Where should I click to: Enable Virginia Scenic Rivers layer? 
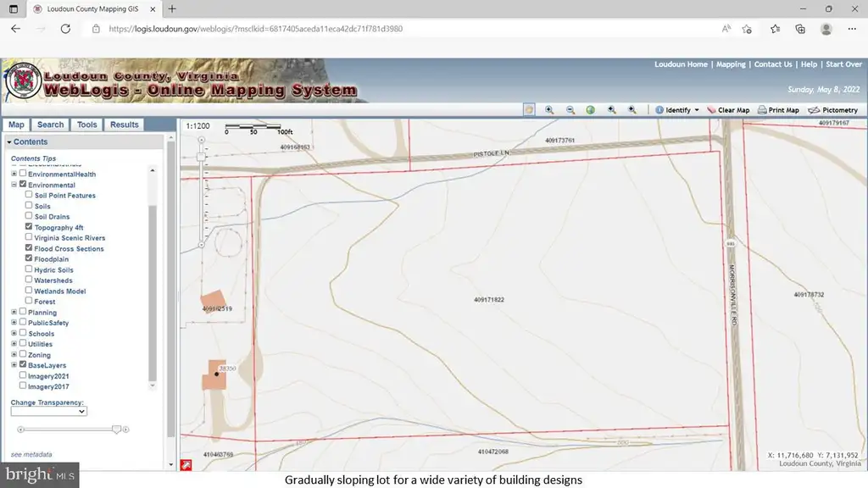coord(29,237)
